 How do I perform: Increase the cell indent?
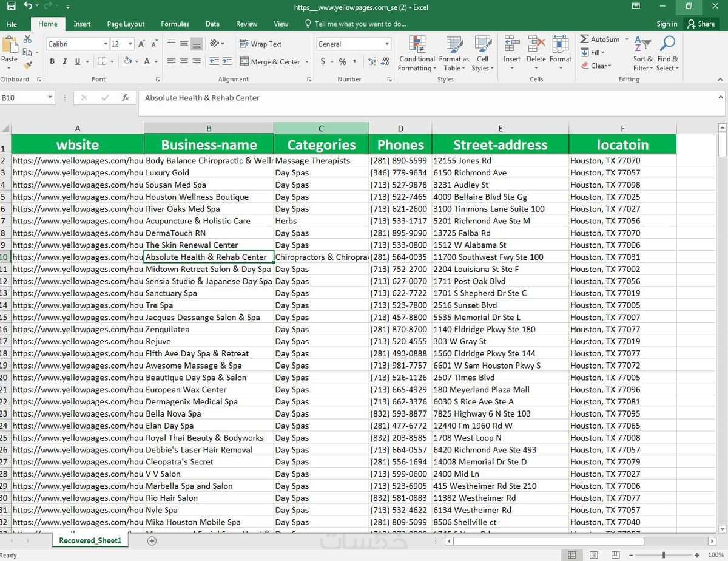click(227, 61)
